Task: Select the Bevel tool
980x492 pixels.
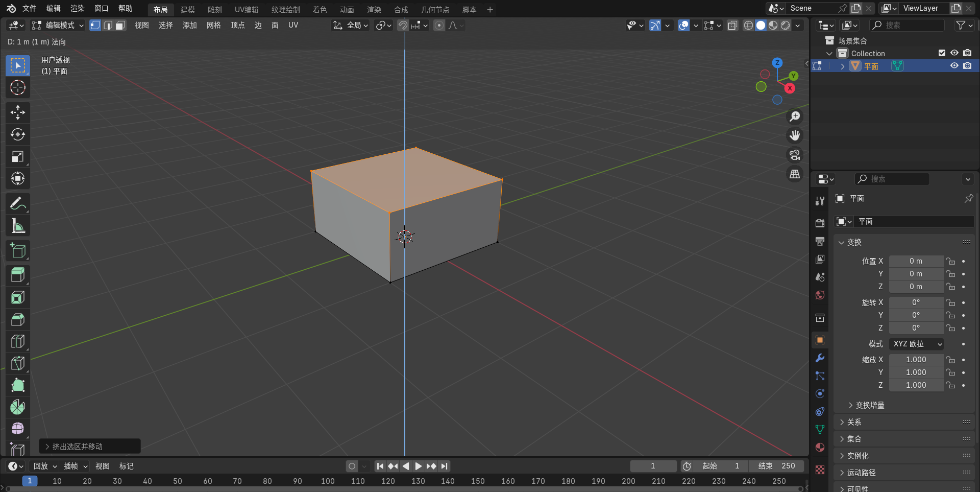Action: pyautogui.click(x=18, y=319)
